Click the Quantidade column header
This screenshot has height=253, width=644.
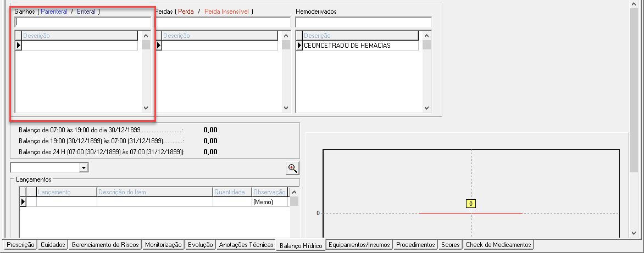(x=232, y=192)
